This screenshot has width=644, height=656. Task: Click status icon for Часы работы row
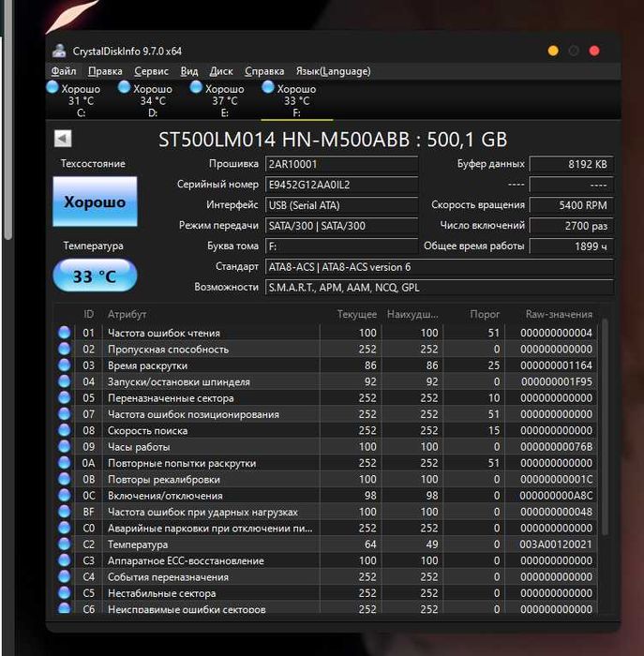click(64, 447)
